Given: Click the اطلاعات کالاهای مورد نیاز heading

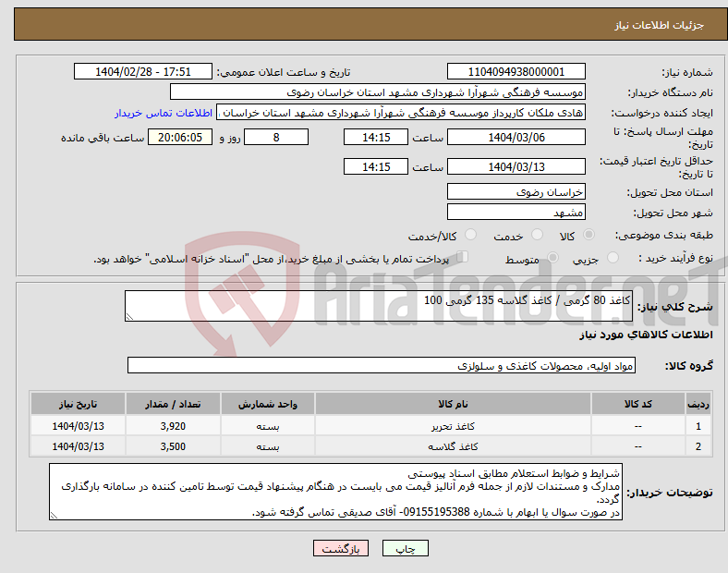Looking at the screenshot, I should [x=646, y=335].
